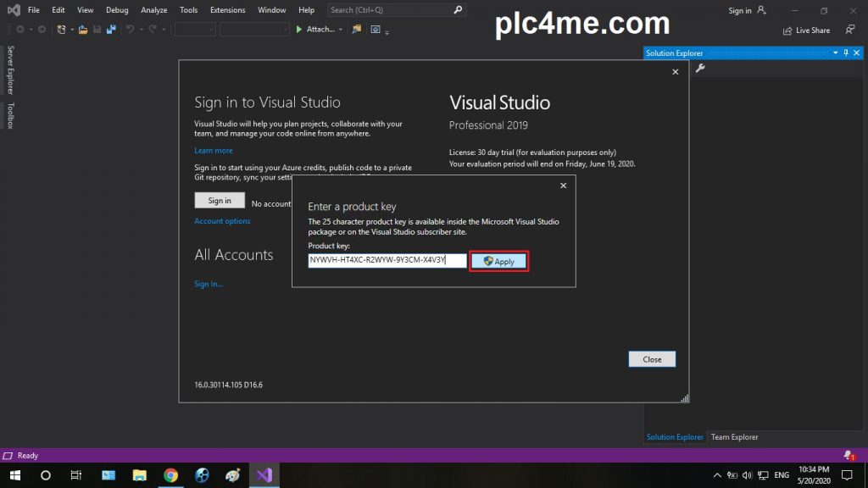The image size is (868, 488).
Task: Click in the Product key text field
Action: (x=387, y=261)
